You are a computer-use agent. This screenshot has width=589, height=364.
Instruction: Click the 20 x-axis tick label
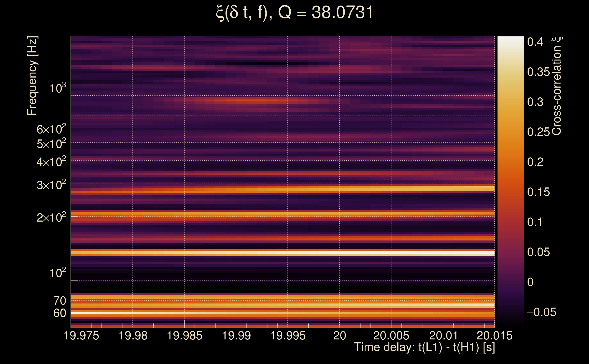point(340,336)
